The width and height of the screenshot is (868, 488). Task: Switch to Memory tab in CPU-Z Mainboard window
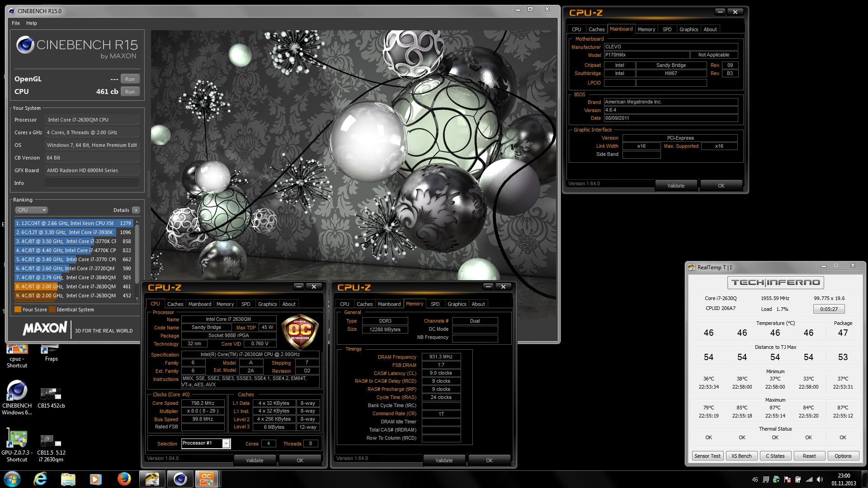646,29
